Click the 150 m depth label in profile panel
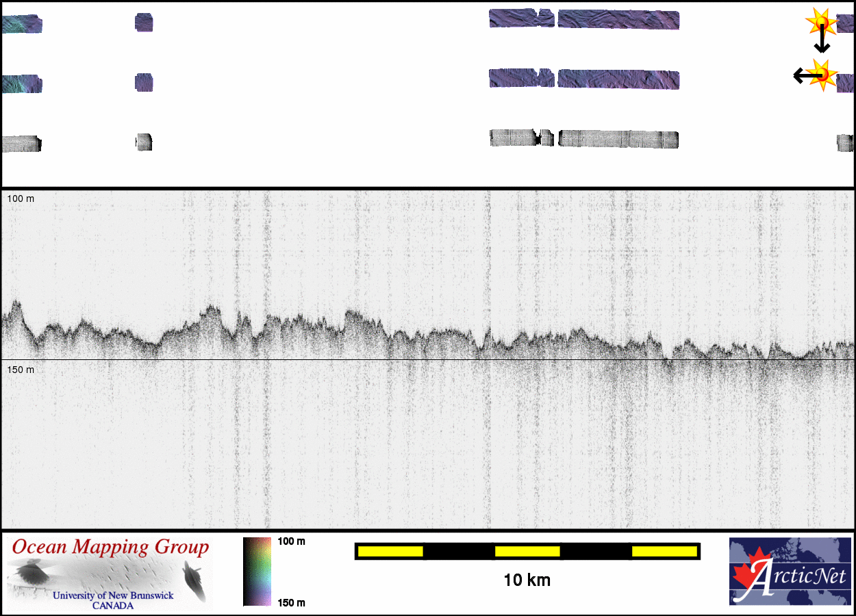856x616 pixels. pyautogui.click(x=21, y=370)
